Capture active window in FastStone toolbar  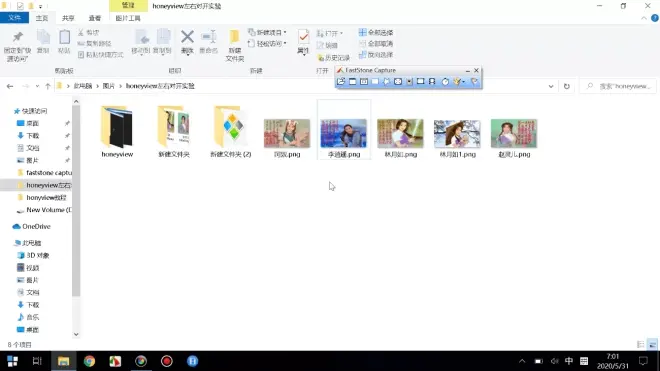[x=352, y=82]
